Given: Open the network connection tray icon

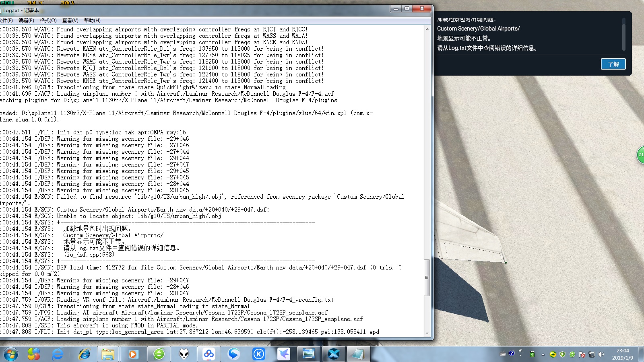Looking at the screenshot, I should 592,354.
